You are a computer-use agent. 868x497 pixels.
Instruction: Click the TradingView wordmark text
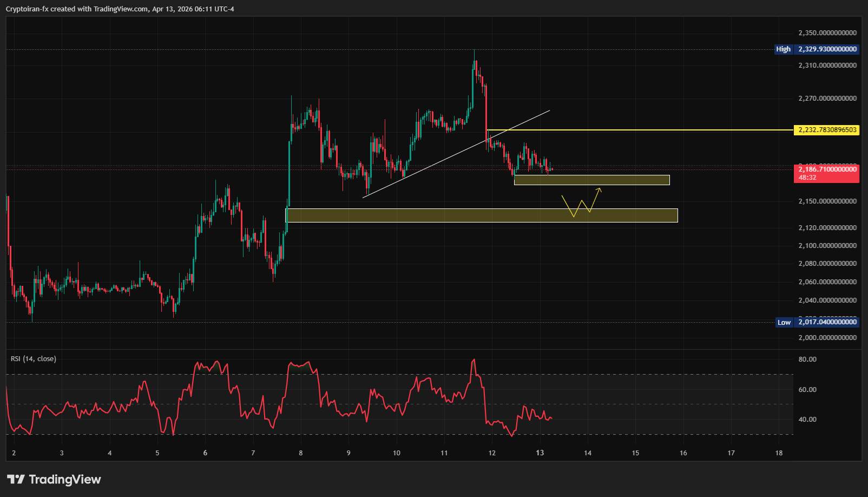(65, 479)
